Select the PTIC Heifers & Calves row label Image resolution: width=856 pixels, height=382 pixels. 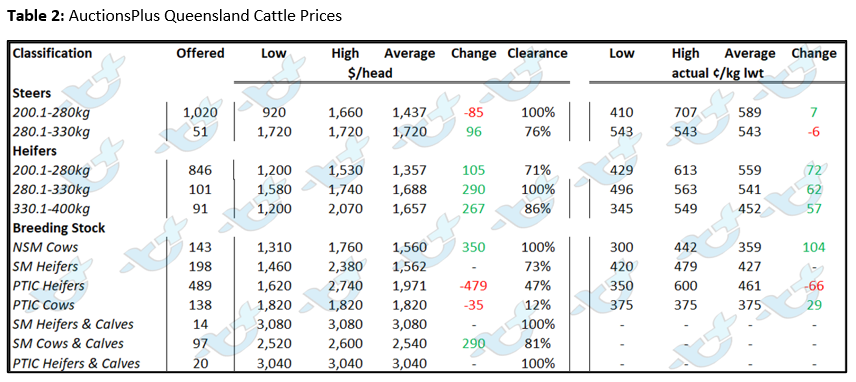click(x=76, y=363)
